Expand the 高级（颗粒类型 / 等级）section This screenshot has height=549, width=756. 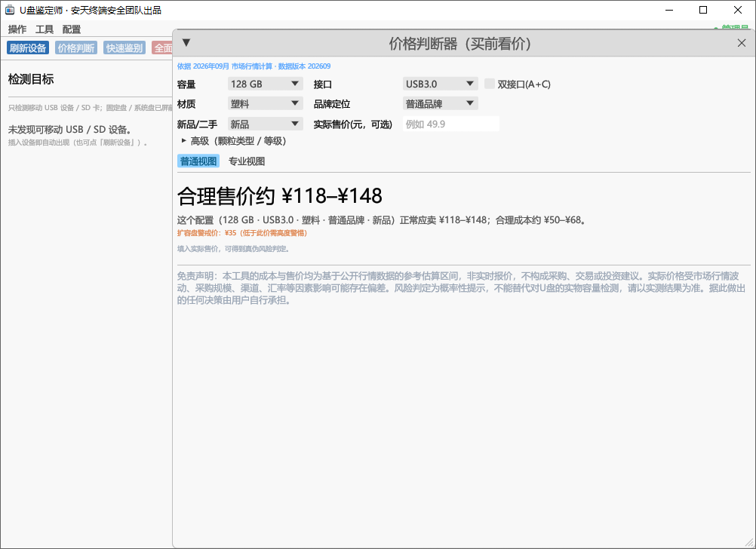click(x=234, y=141)
